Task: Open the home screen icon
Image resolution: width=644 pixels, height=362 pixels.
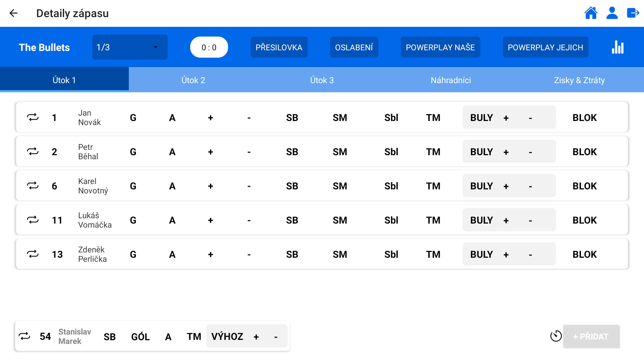Action: [591, 13]
